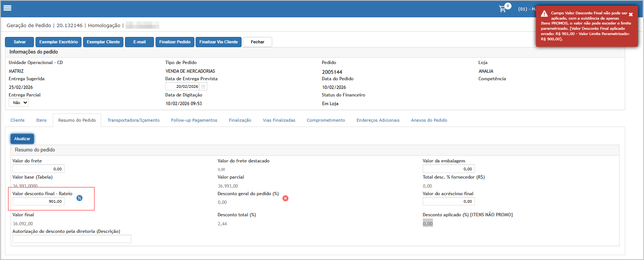
Task: Send order with E-mail button
Action: [x=139, y=42]
